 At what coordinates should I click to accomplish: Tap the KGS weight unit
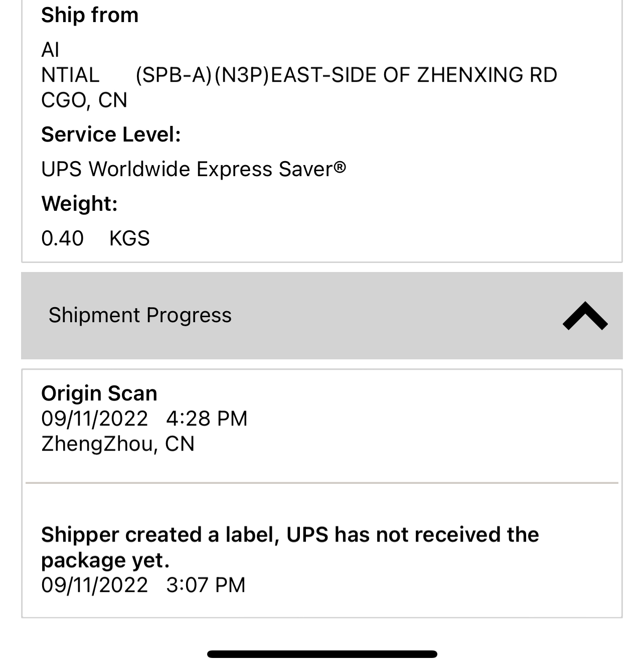coord(129,238)
